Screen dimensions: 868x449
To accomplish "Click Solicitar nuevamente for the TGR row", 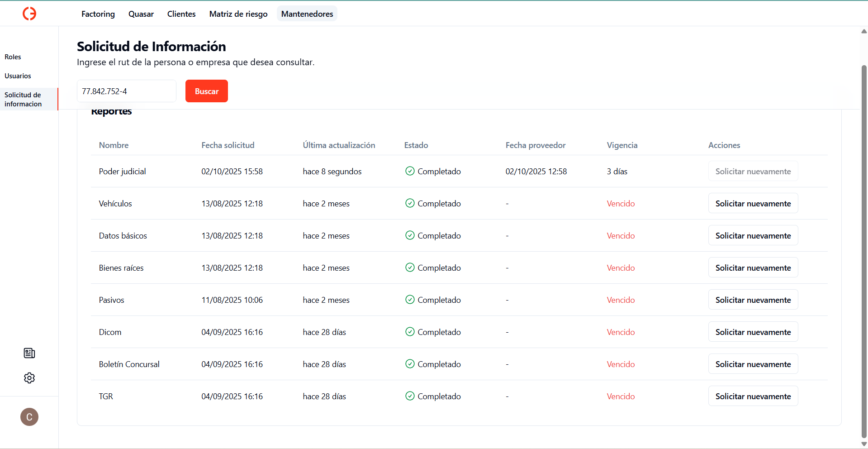I will (x=753, y=396).
